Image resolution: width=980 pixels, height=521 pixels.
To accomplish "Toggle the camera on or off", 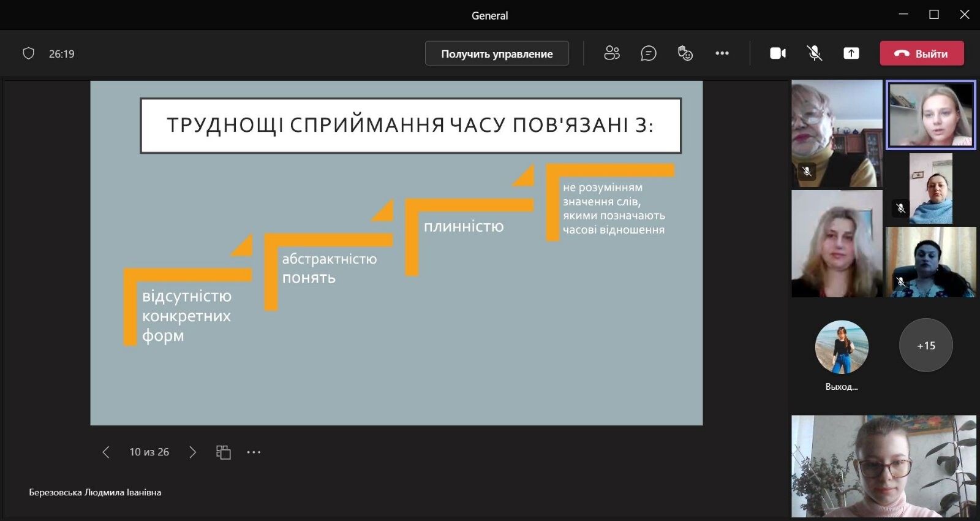I will tap(778, 53).
